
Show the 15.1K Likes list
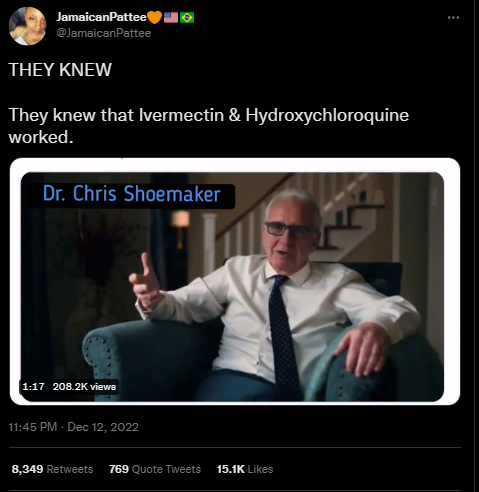pos(245,469)
